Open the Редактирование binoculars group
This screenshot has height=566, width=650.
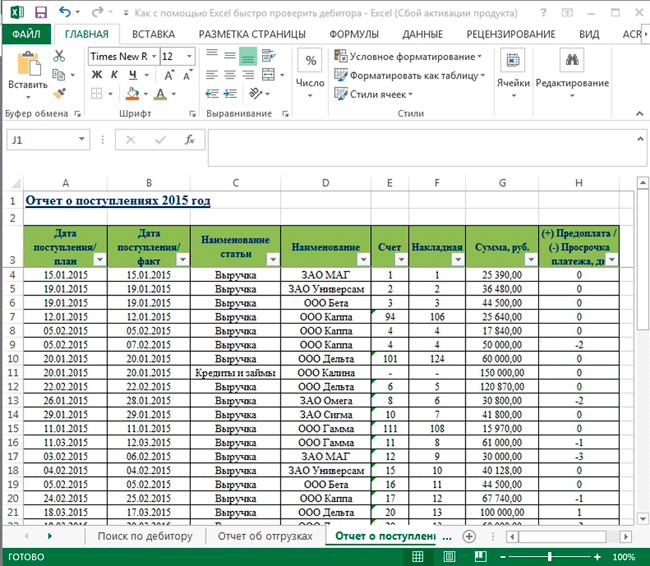(572, 74)
